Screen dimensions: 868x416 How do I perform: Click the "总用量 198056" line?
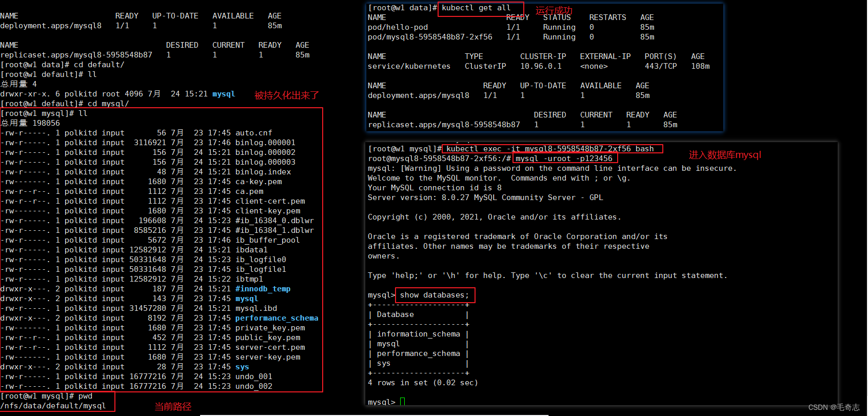(30, 123)
